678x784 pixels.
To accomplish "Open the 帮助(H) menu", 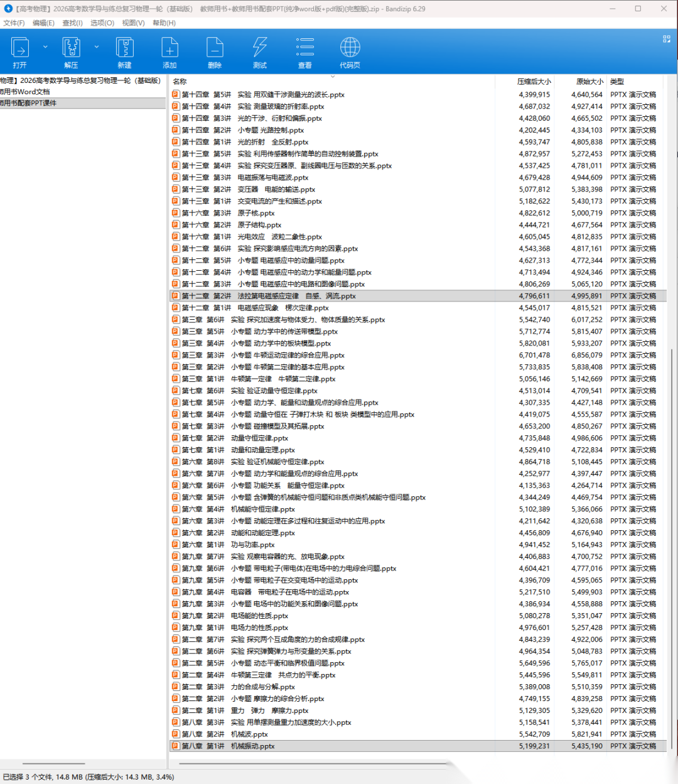I will click(164, 23).
